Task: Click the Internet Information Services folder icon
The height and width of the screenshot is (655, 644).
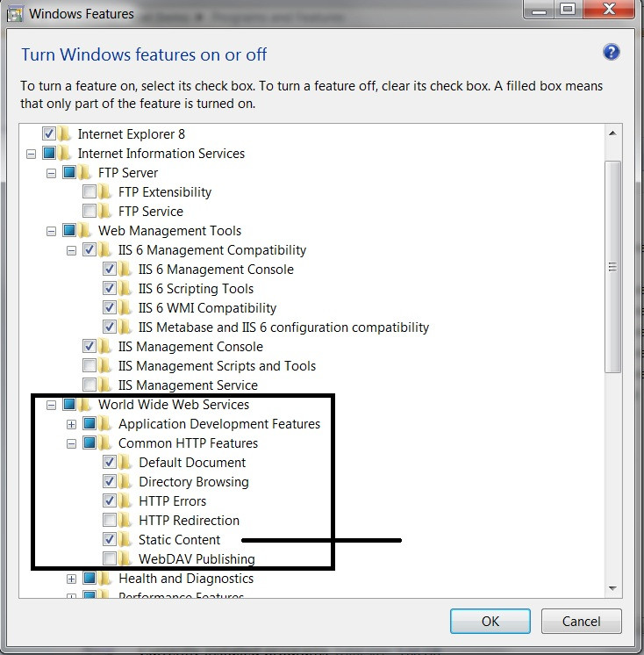Action: pyautogui.click(x=65, y=154)
